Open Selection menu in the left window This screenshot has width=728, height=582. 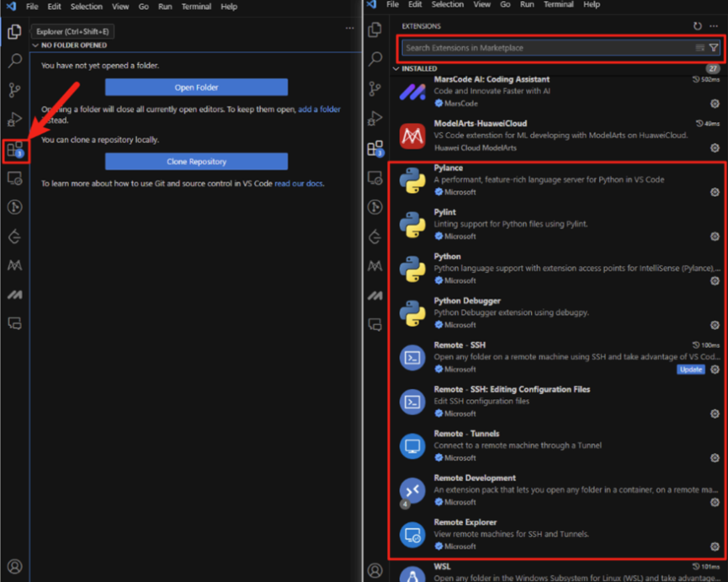coord(87,7)
